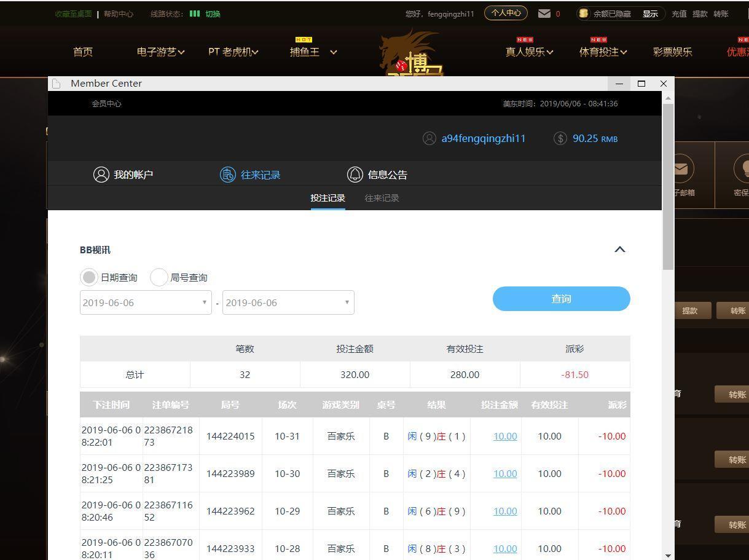Click the scrollbar down arrow
Image resolution: width=749 pixels, height=560 pixels.
click(x=669, y=555)
